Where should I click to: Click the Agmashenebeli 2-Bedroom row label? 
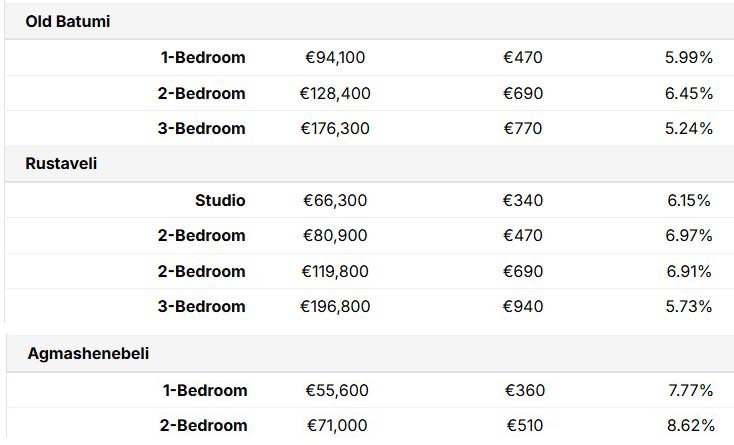click(x=204, y=425)
